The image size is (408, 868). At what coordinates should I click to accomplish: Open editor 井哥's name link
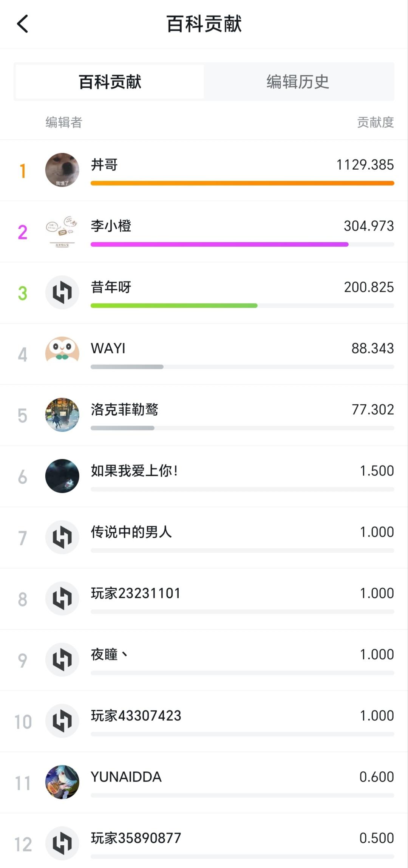tap(104, 165)
